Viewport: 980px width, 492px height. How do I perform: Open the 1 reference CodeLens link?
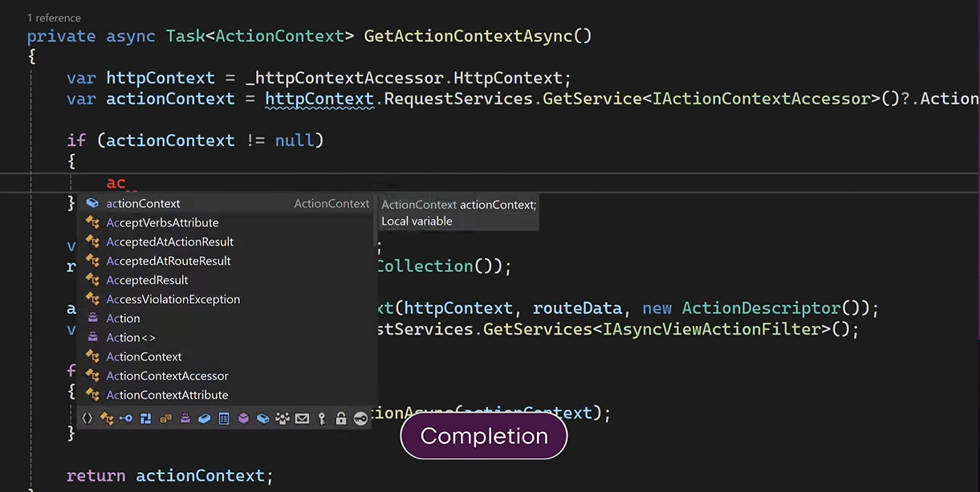[x=54, y=18]
